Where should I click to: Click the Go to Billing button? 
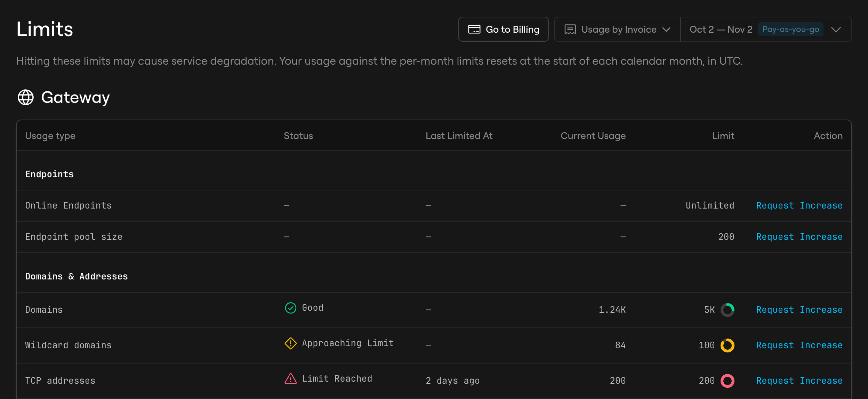pyautogui.click(x=503, y=29)
